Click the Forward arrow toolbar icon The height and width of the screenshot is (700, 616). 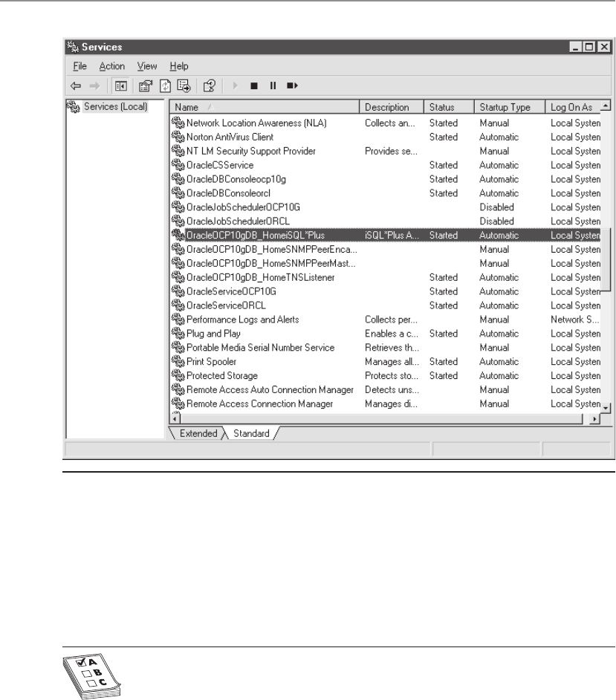(x=94, y=85)
